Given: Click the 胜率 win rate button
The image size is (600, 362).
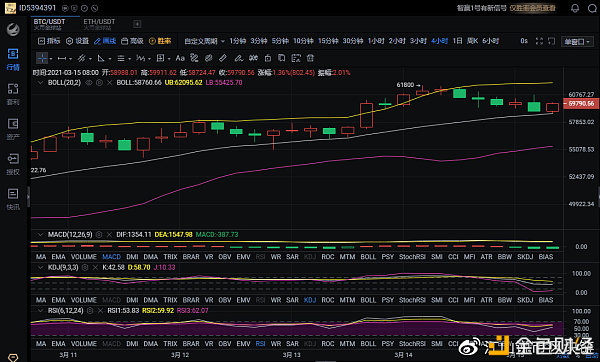Looking at the screenshot, I should click(160, 41).
